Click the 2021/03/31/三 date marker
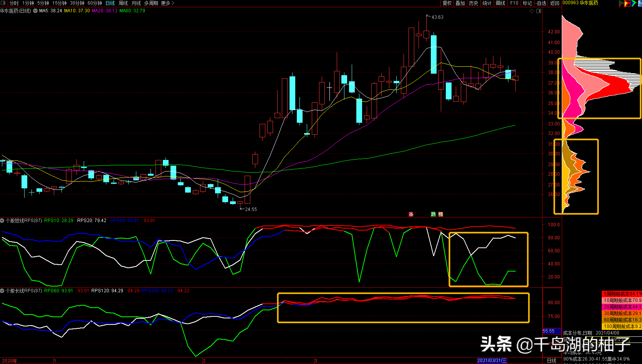The width and height of the screenshot is (642, 364). coord(492,361)
